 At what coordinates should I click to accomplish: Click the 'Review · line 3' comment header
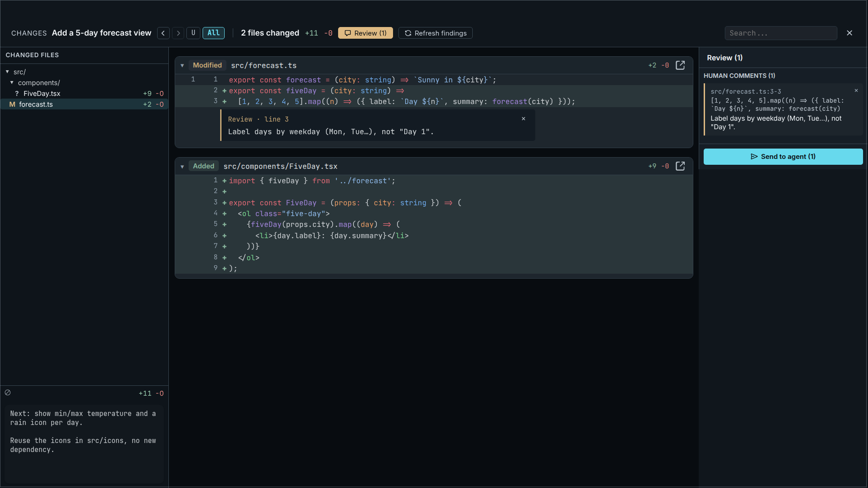[x=258, y=119]
